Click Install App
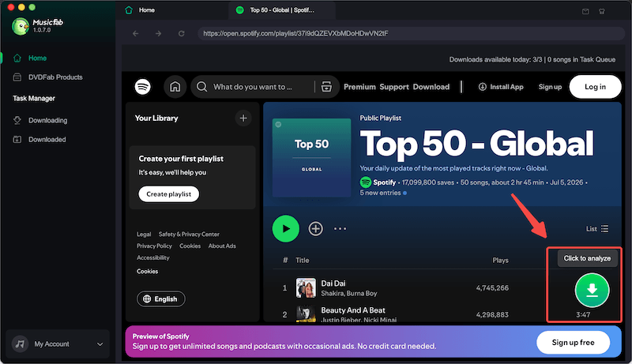632x364 pixels. tap(501, 87)
